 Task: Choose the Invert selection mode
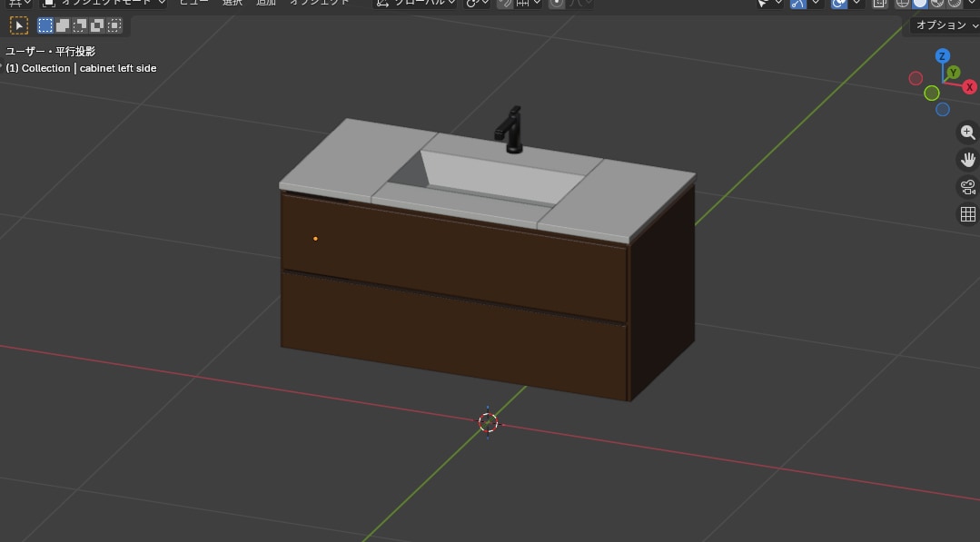(x=97, y=25)
